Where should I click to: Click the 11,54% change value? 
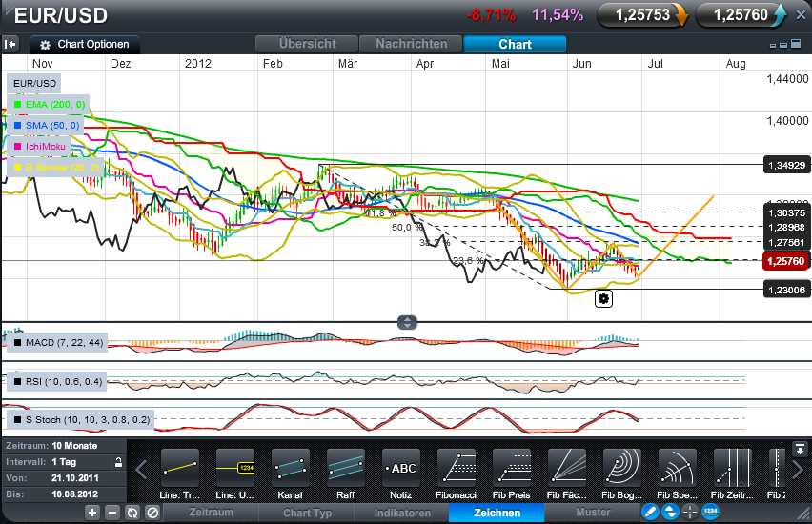[558, 15]
